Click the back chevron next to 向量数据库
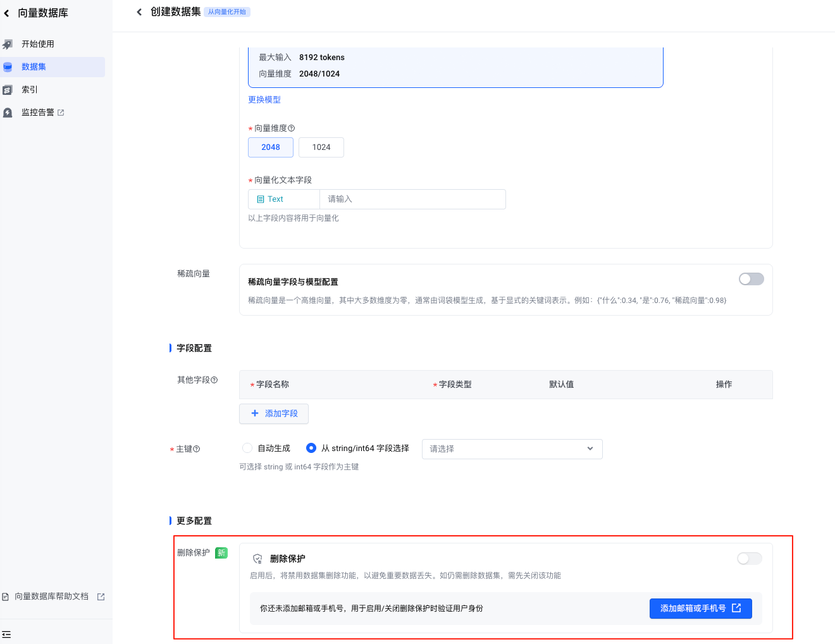The image size is (835, 644). point(6,13)
